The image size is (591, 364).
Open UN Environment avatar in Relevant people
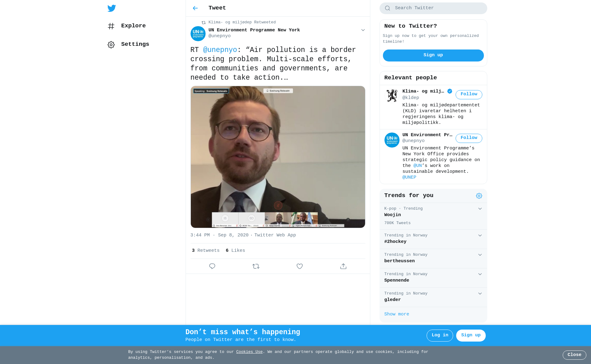(392, 140)
